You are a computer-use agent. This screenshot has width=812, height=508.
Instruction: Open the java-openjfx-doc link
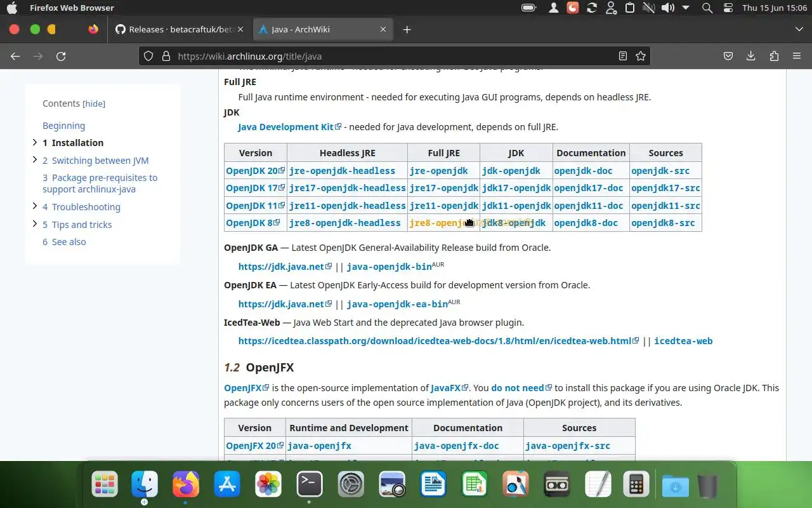[x=457, y=446]
